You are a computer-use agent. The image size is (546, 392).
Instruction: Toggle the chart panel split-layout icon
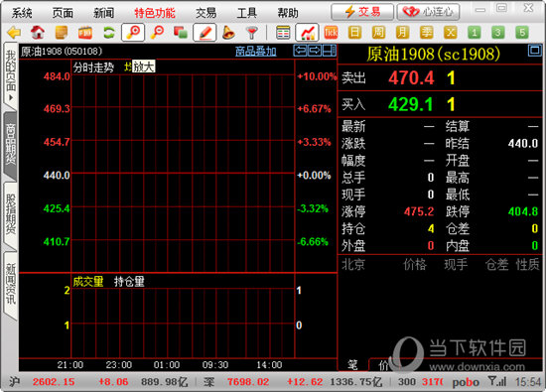pyautogui.click(x=329, y=51)
